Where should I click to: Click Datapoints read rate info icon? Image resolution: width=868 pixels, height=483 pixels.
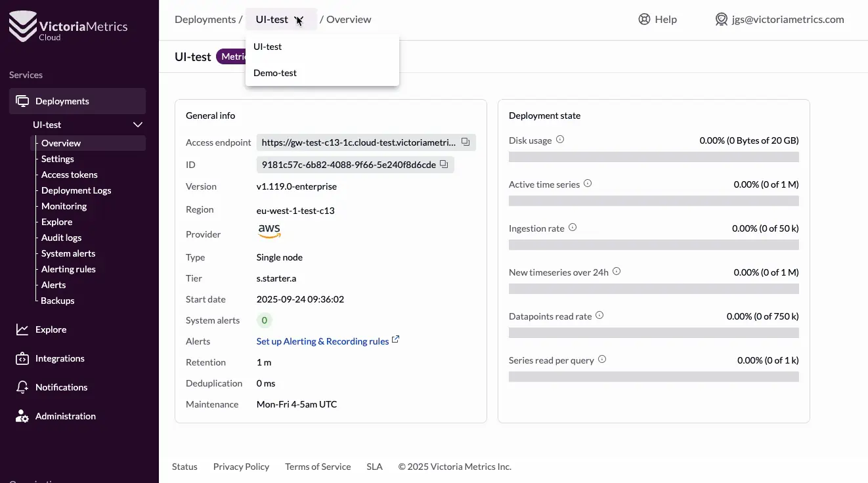tap(599, 316)
